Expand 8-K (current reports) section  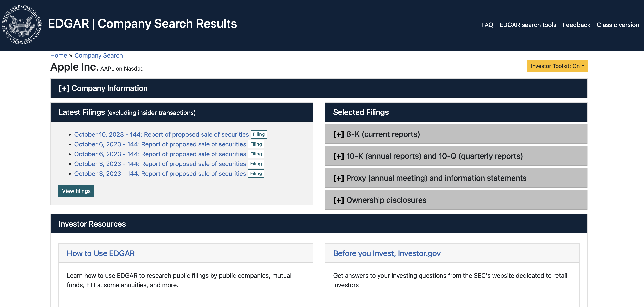[456, 134]
